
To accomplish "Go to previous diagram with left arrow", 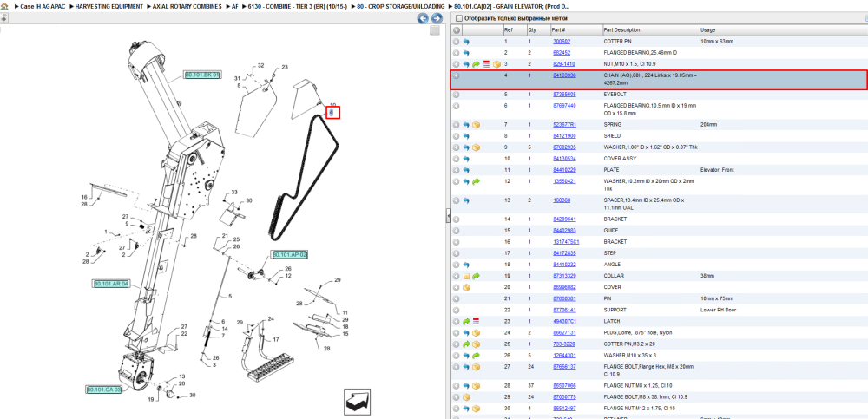I will click(x=423, y=19).
